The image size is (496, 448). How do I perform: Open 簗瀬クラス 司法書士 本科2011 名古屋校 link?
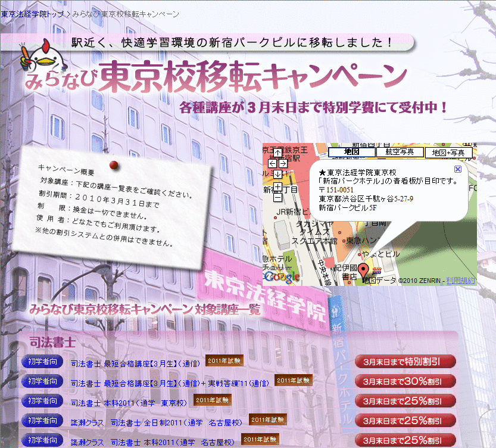(x=152, y=442)
